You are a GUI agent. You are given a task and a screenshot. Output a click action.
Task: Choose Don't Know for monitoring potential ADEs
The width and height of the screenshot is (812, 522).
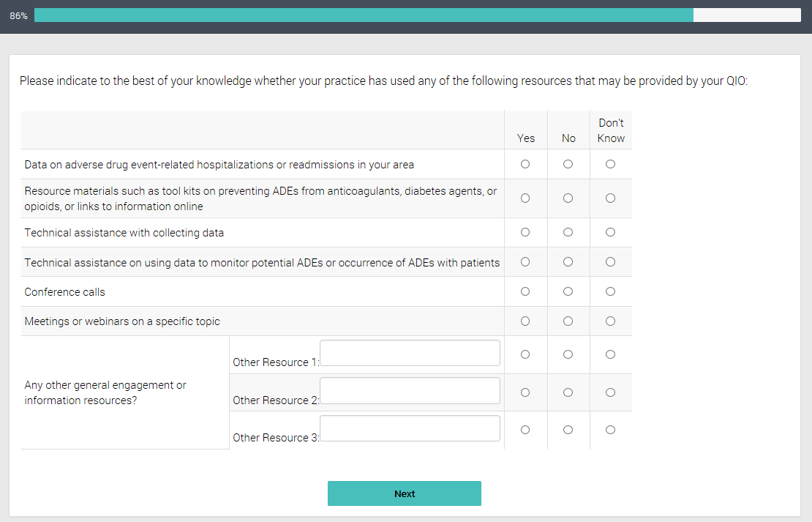(x=611, y=262)
